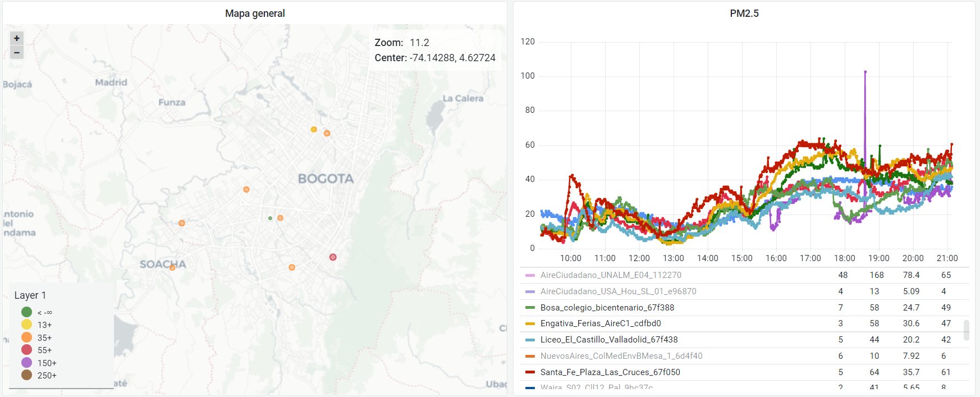Click value 24.7 in Bosa_colegio row

[911, 308]
